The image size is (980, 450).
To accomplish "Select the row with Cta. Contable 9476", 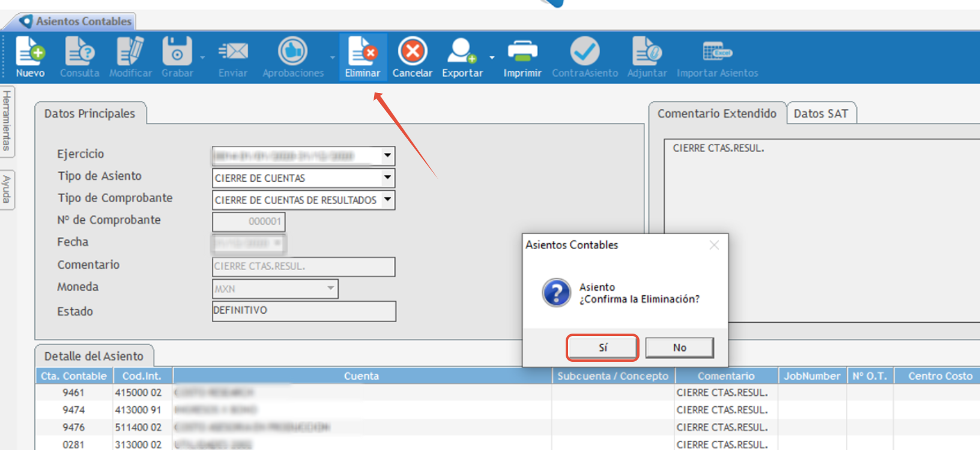I will click(507, 427).
